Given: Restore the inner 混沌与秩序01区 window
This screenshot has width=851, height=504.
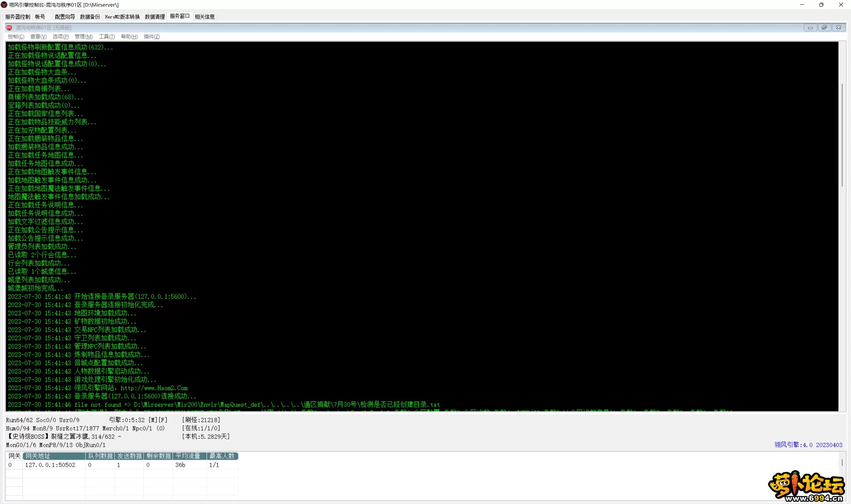Looking at the screenshot, I should [824, 28].
